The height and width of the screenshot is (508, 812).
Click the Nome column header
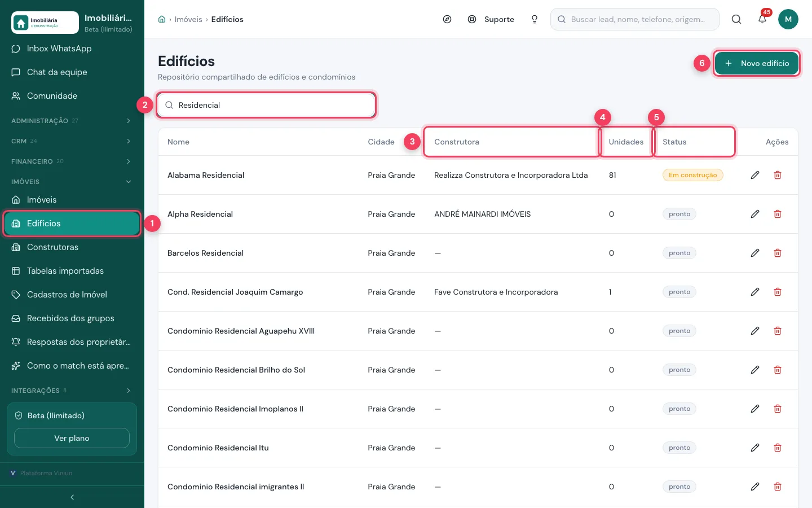point(178,142)
